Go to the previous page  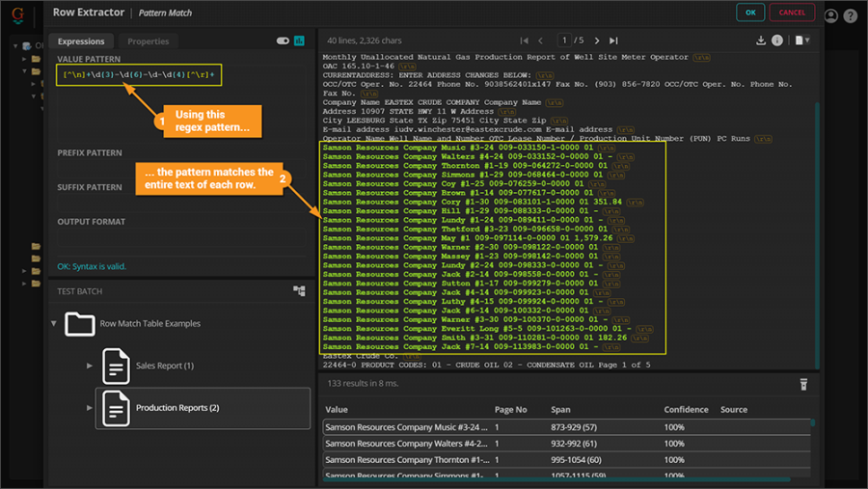(x=541, y=41)
